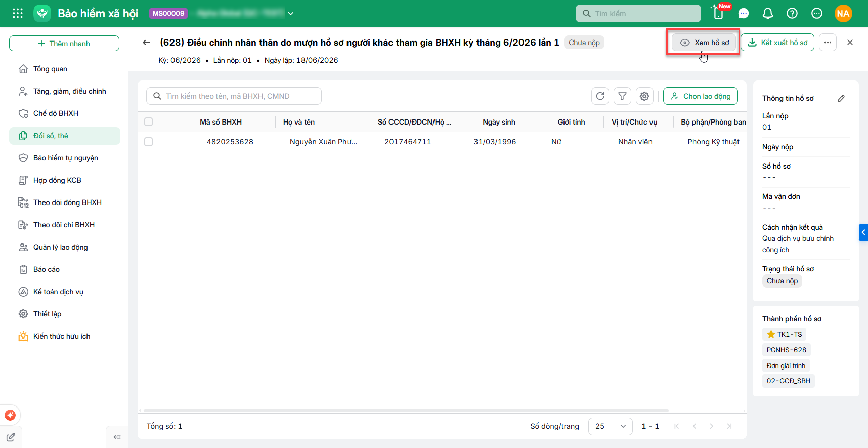Open the chat messages icon

click(743, 14)
